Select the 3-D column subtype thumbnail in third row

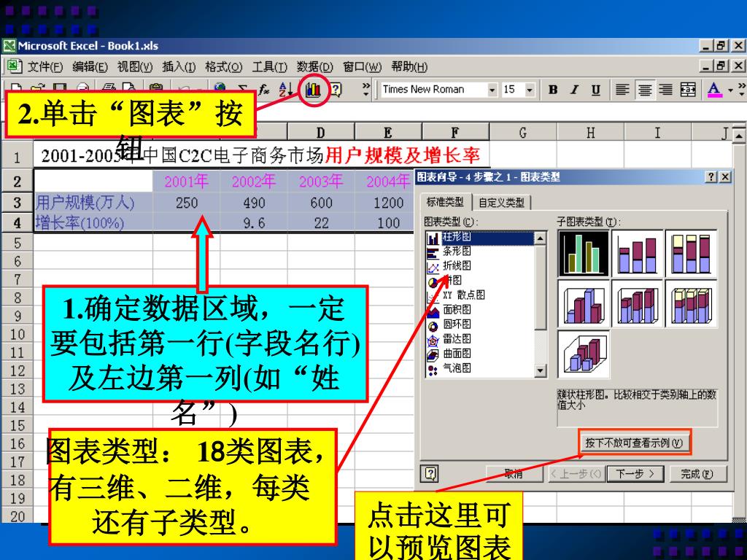point(583,354)
